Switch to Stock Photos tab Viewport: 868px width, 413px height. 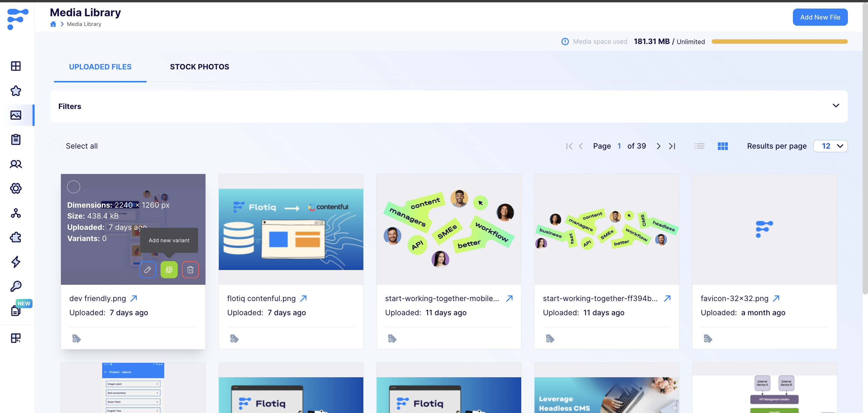pyautogui.click(x=200, y=67)
